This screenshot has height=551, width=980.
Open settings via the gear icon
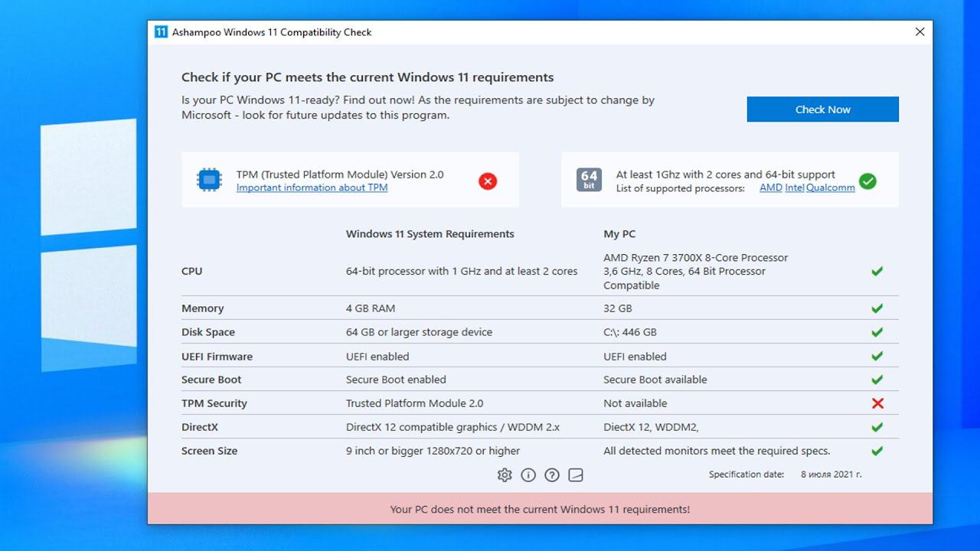point(504,475)
